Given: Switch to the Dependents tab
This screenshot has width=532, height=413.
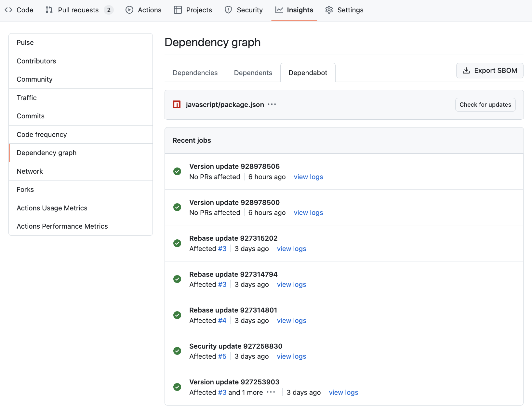Looking at the screenshot, I should (x=253, y=73).
